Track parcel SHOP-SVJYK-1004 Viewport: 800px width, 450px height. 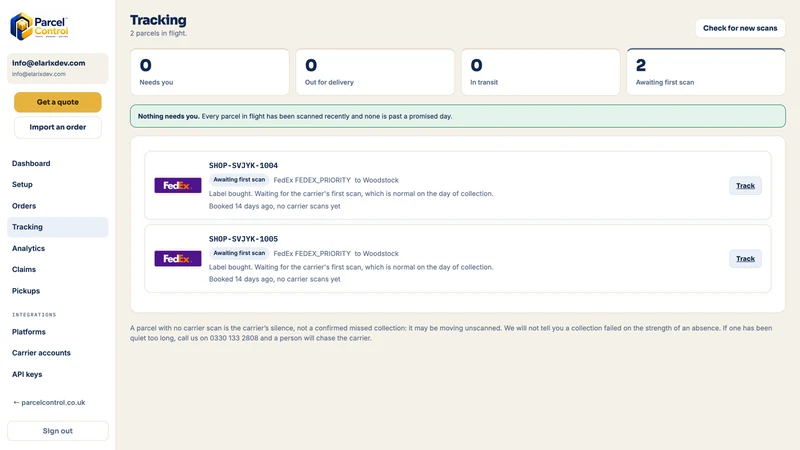745,186
